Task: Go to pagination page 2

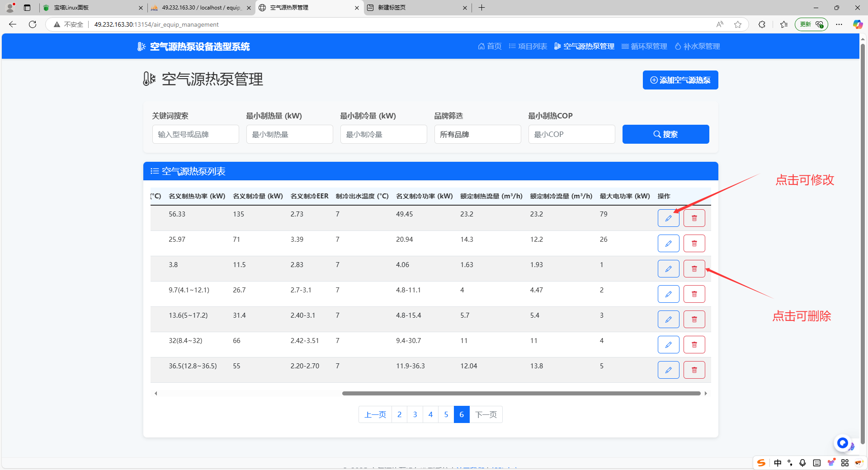Action: [400, 414]
